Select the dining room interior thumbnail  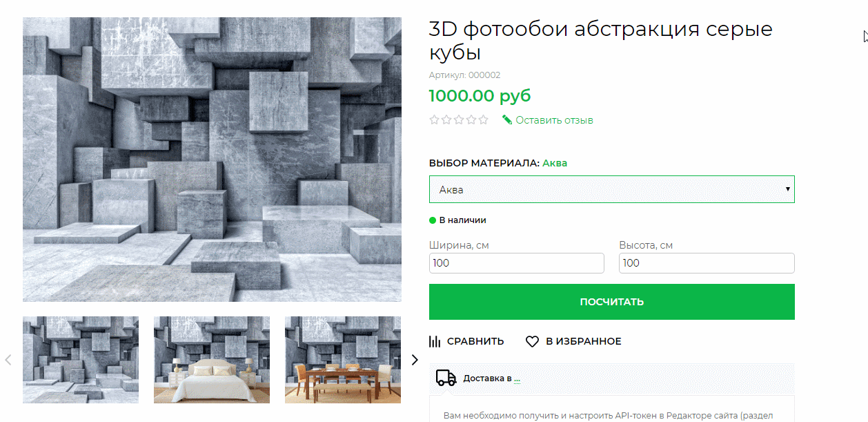343,360
